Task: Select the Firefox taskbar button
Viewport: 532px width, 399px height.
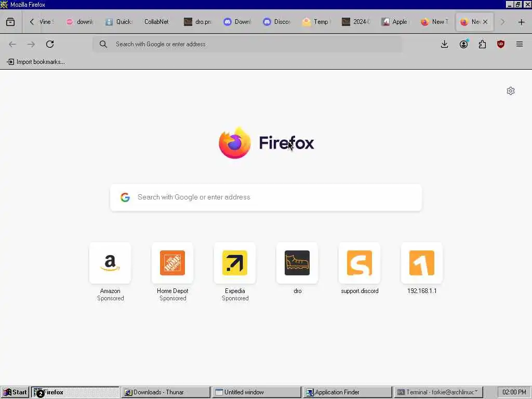Action: pyautogui.click(x=75, y=392)
